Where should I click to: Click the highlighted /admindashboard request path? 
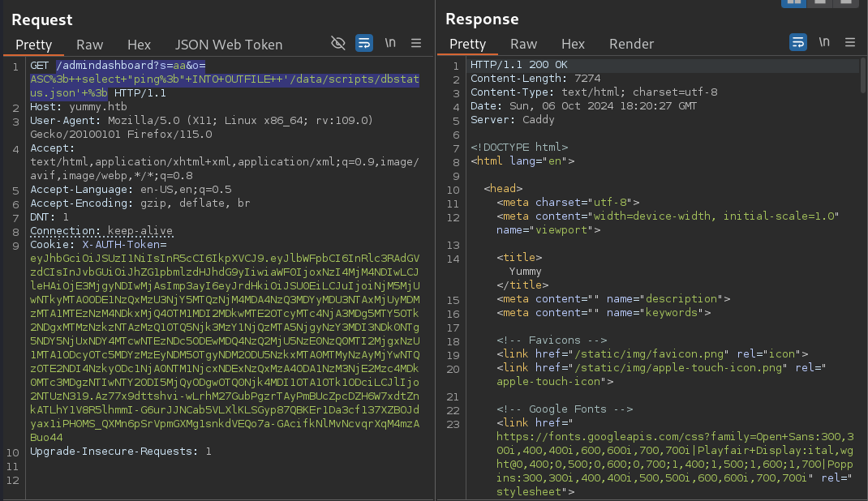(x=224, y=79)
